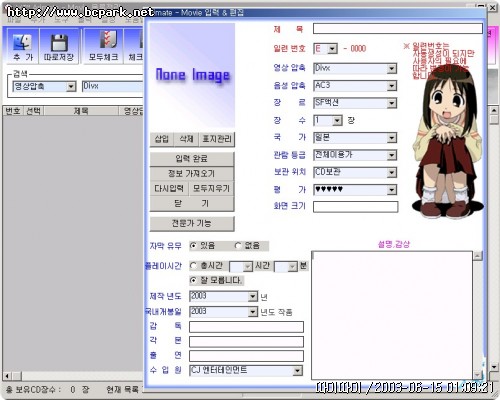Click the 입력 완료 button
This screenshot has height=400, width=500.
tap(192, 159)
